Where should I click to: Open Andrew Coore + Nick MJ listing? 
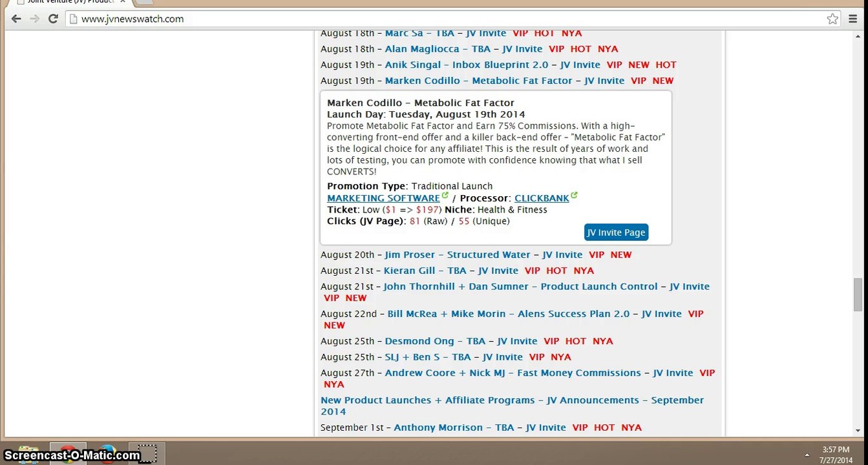pyautogui.click(x=513, y=373)
